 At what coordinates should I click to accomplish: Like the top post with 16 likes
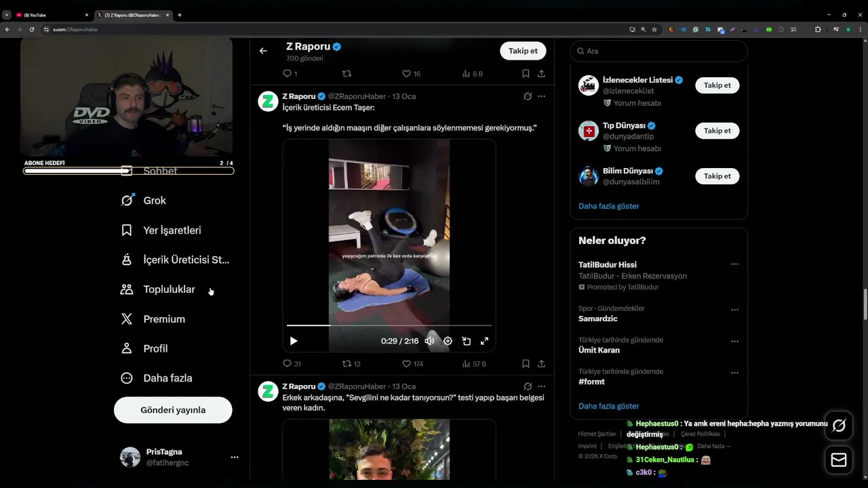coord(411,74)
